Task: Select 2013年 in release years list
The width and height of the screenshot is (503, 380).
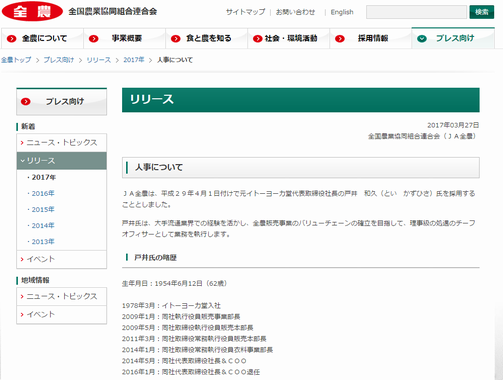Action: (43, 242)
